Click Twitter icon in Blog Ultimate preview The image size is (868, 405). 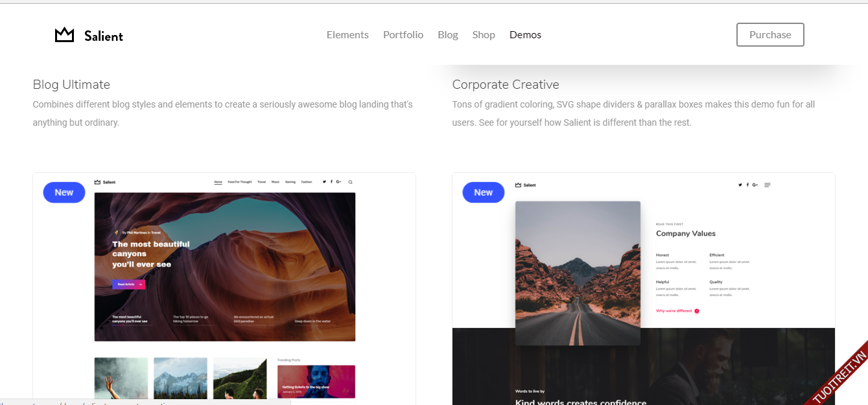tap(324, 182)
